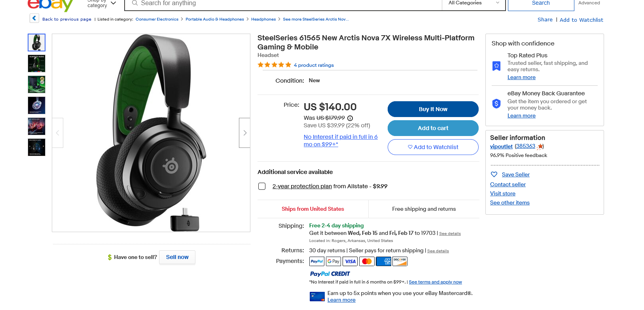Add the headset to cart
The width and height of the screenshot is (644, 310).
click(x=433, y=128)
